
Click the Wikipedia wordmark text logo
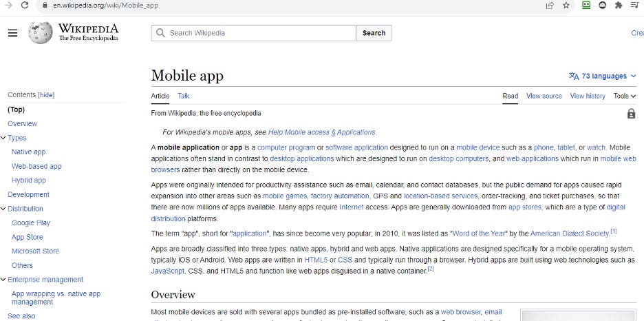(88, 32)
